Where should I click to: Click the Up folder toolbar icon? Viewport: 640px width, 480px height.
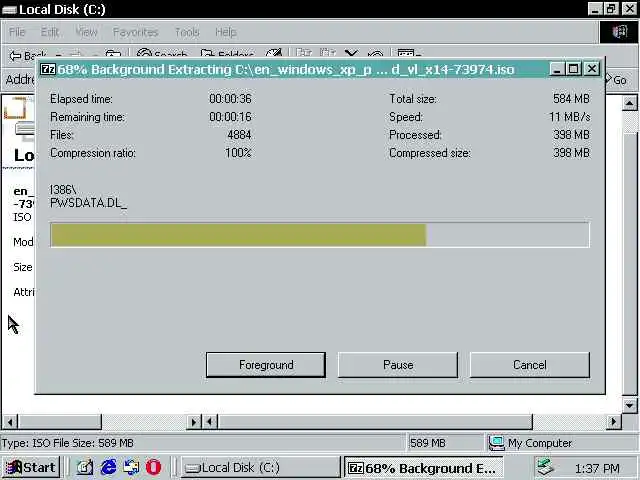[113, 55]
